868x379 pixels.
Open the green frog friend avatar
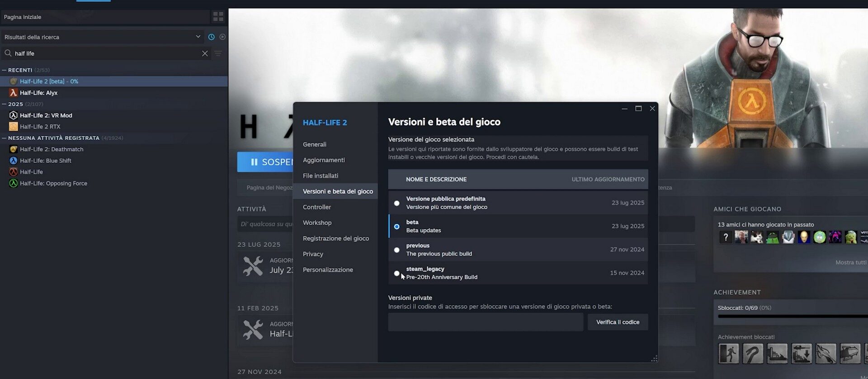point(773,237)
